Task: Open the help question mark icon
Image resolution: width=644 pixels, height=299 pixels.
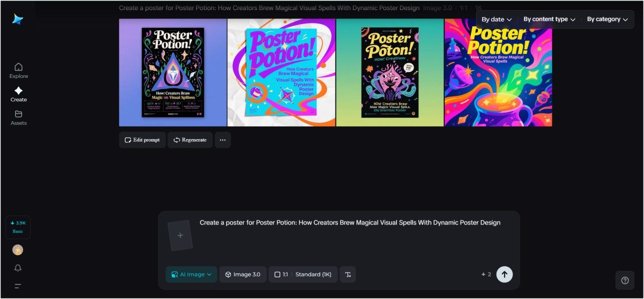Action: click(625, 280)
